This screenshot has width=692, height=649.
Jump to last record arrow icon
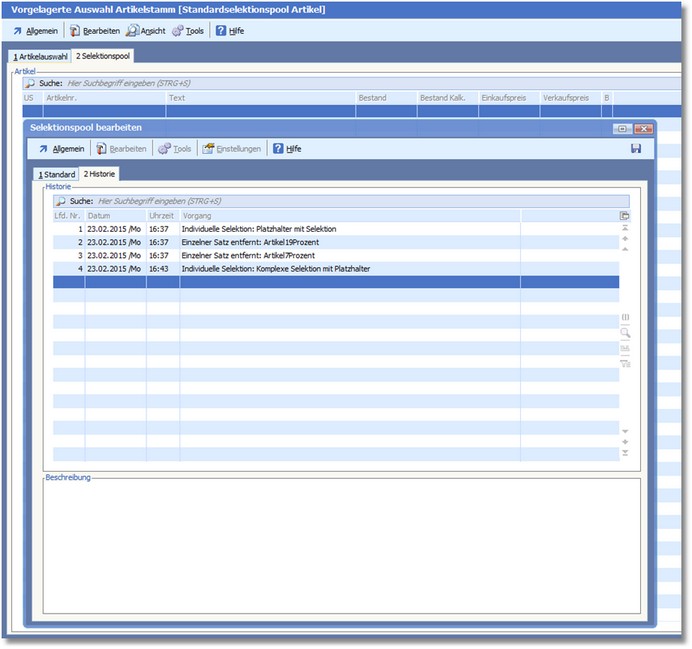626,453
